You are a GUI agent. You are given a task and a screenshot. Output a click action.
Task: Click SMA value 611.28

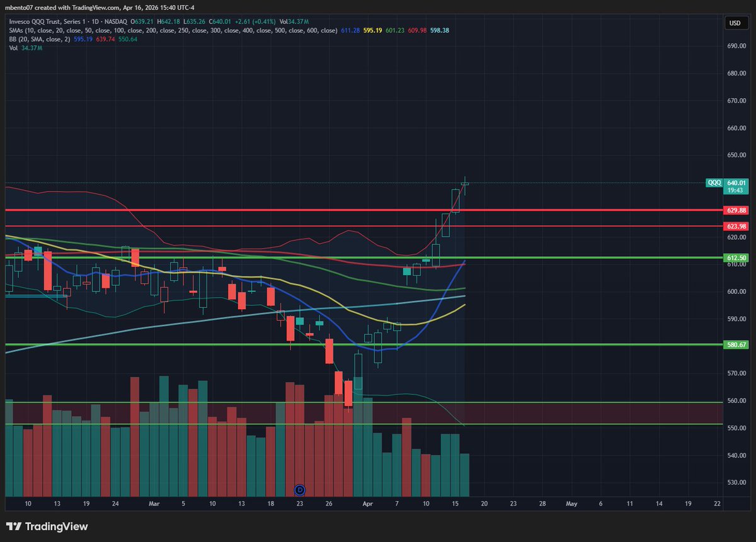coord(352,30)
